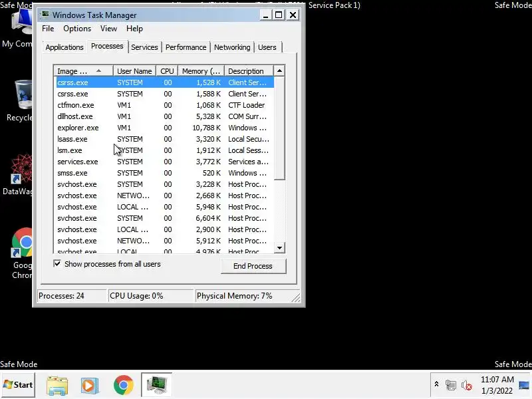532x399 pixels.
Task: Click the process list scroll up arrow
Action: (x=279, y=71)
